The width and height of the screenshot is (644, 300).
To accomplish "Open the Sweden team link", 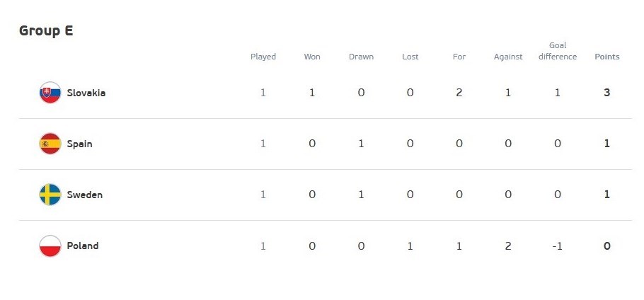I will coord(84,195).
